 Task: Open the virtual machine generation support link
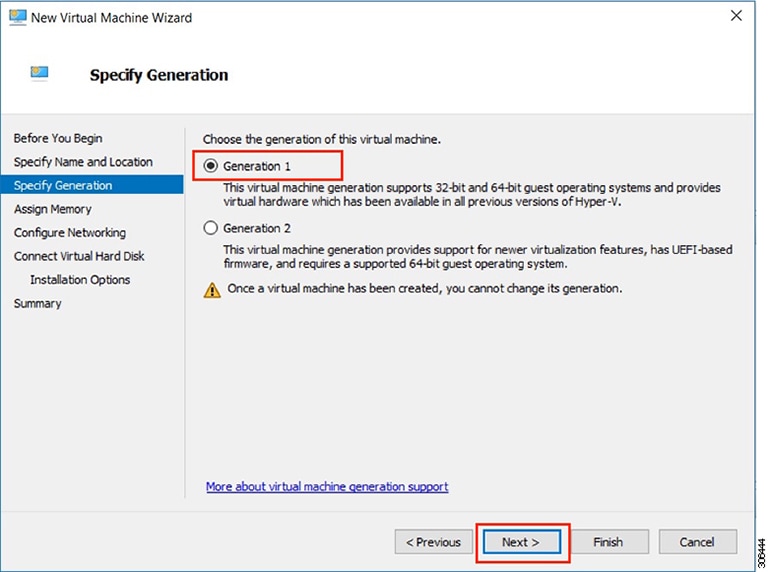[327, 487]
